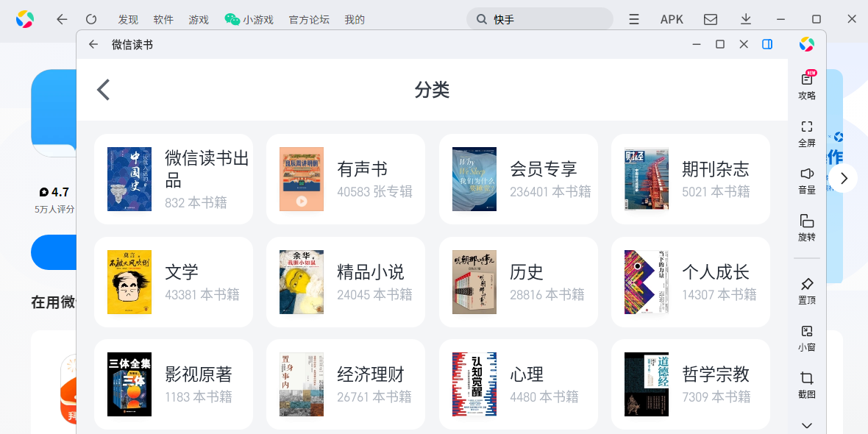
Task: Open 期刊杂志 category
Action: pyautogui.click(x=690, y=179)
